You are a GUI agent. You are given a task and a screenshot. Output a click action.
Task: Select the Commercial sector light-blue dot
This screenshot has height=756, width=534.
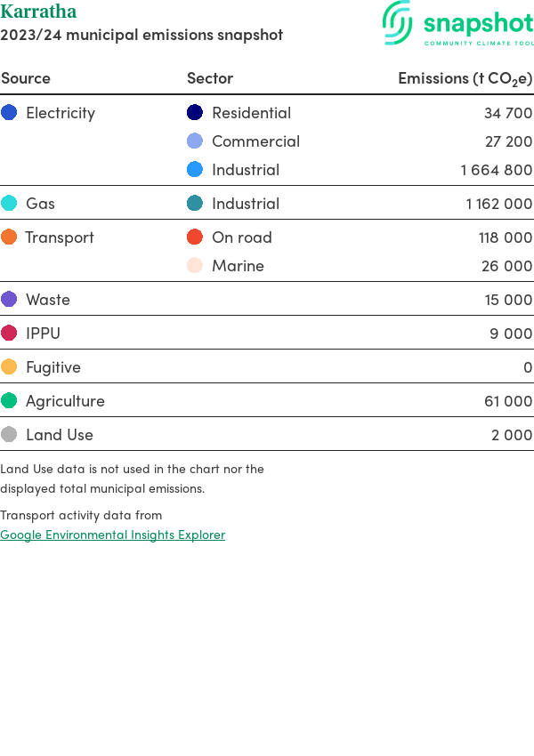(195, 141)
